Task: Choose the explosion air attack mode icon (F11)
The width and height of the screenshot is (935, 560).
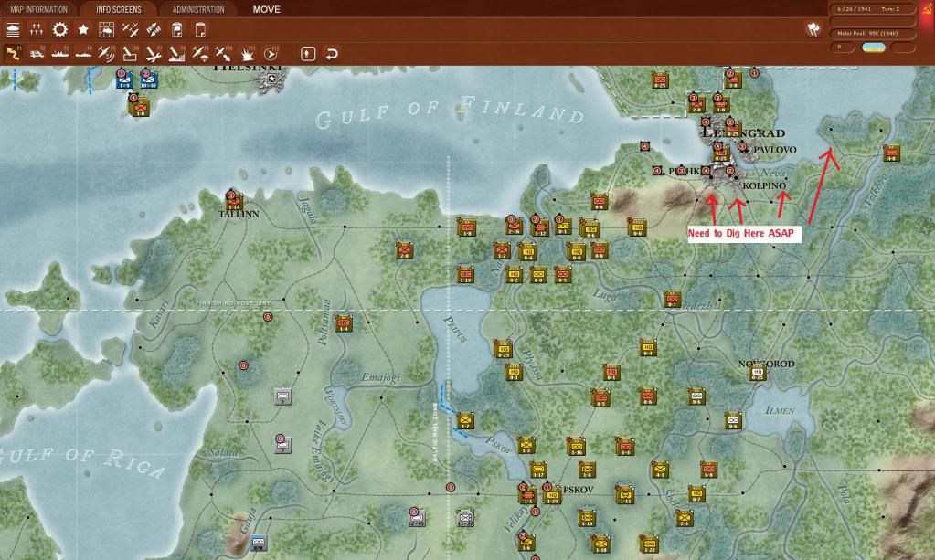Action: tap(247, 54)
